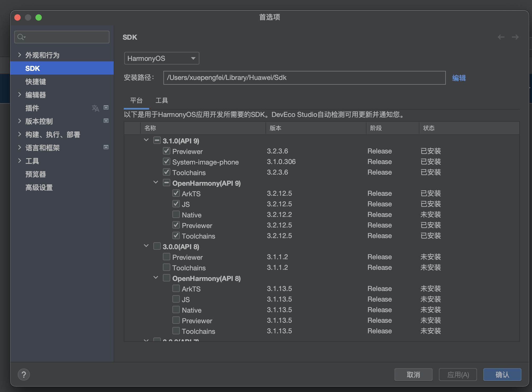Open the HarmonyOS SDK type dropdown
This screenshot has width=532, height=392.
point(162,58)
